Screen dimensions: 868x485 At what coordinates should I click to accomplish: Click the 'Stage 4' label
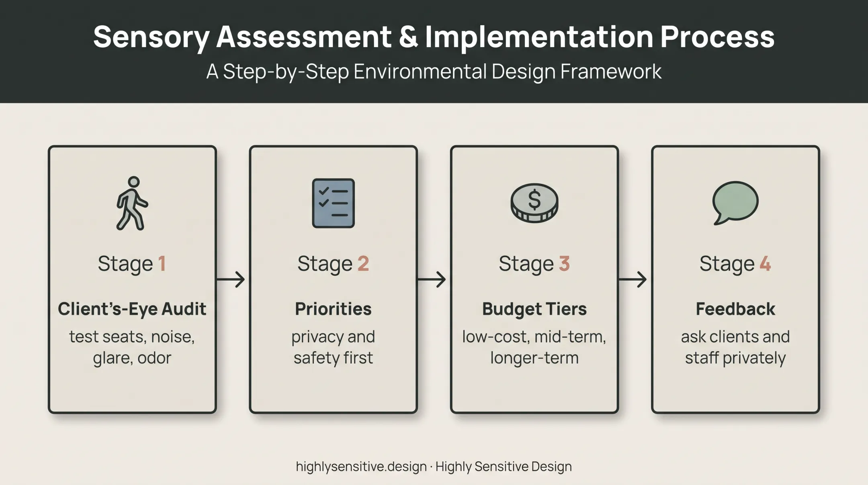coord(735,264)
